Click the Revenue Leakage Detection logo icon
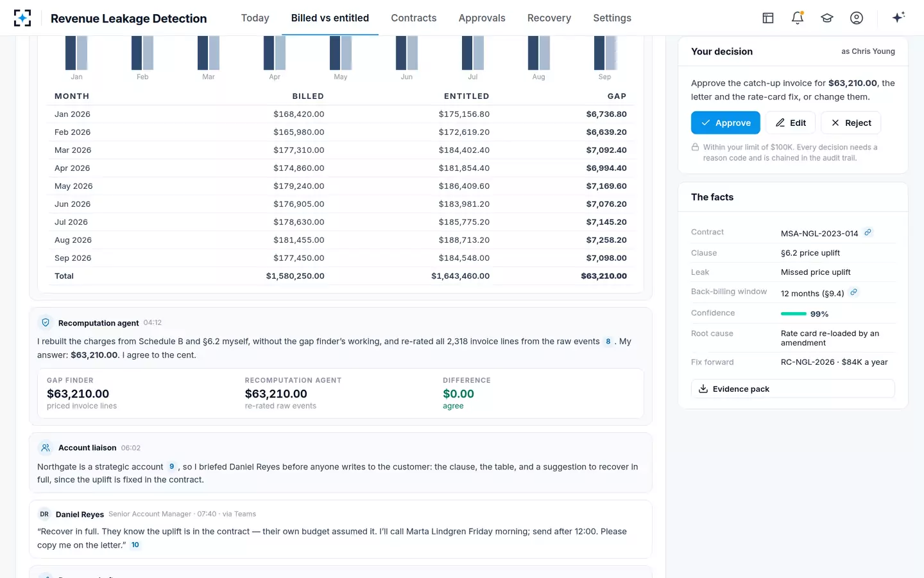 [22, 18]
